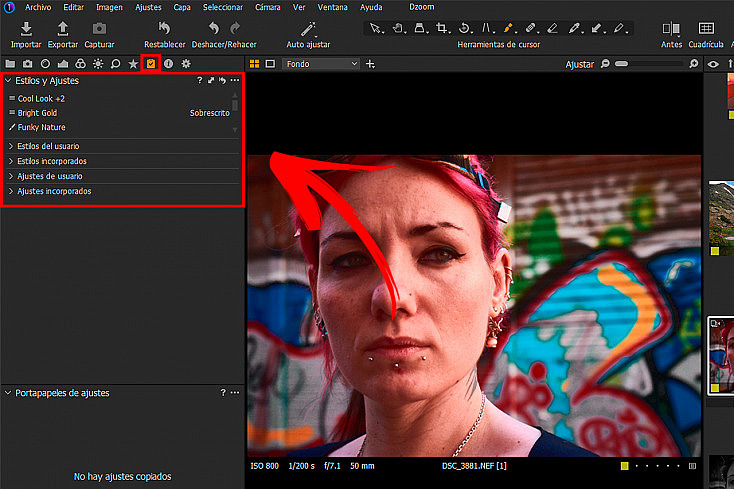Click the Restablecer reset icon
The height and width of the screenshot is (489, 734).
(164, 29)
